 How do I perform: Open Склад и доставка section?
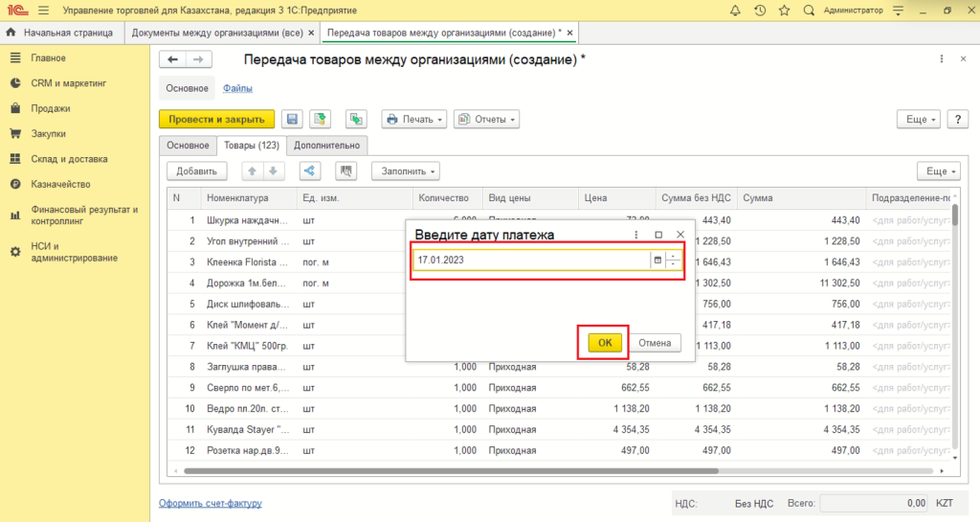point(69,159)
